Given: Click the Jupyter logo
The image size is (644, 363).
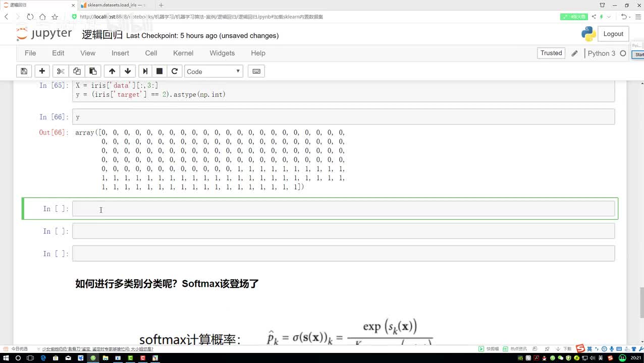Looking at the screenshot, I should point(44,34).
